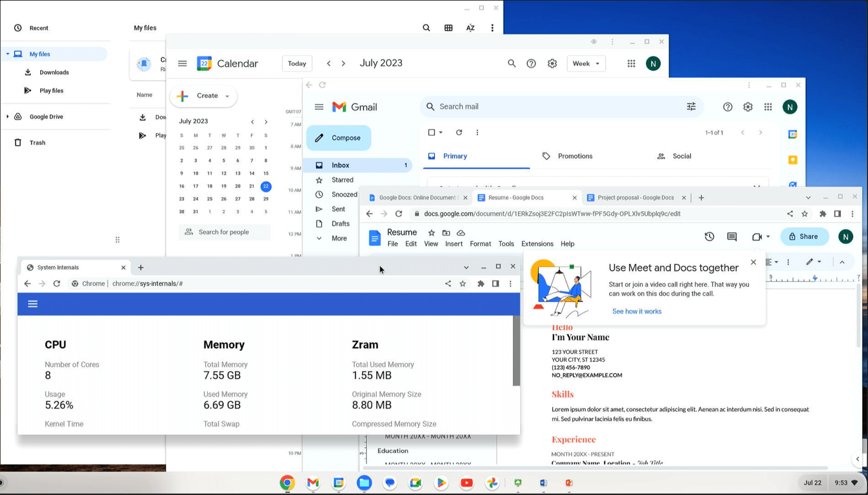Open Docs File menu

point(392,244)
